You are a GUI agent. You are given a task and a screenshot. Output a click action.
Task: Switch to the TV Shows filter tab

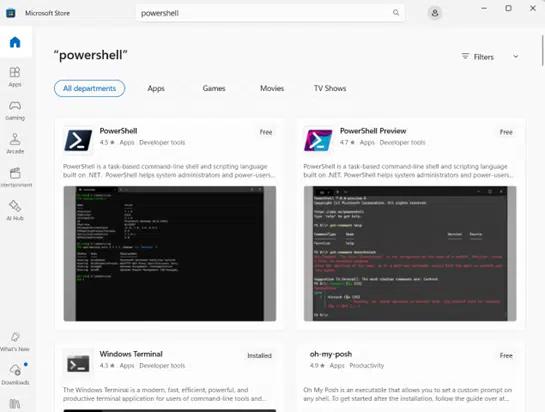pos(330,88)
